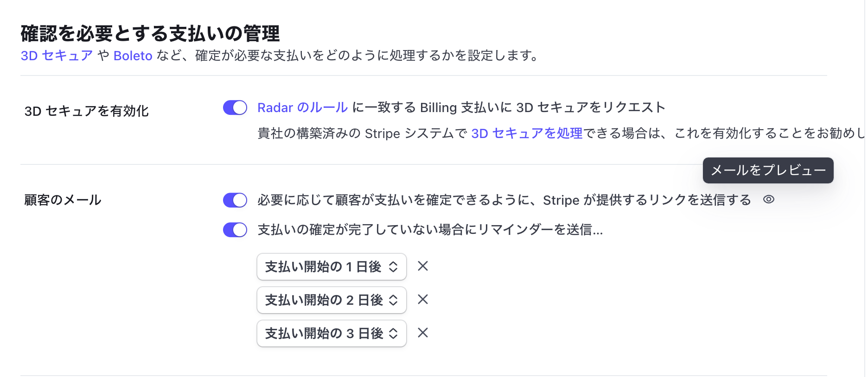The width and height of the screenshot is (868, 377).
Task: Click the chevron on the second reminder selector
Action: (x=393, y=300)
